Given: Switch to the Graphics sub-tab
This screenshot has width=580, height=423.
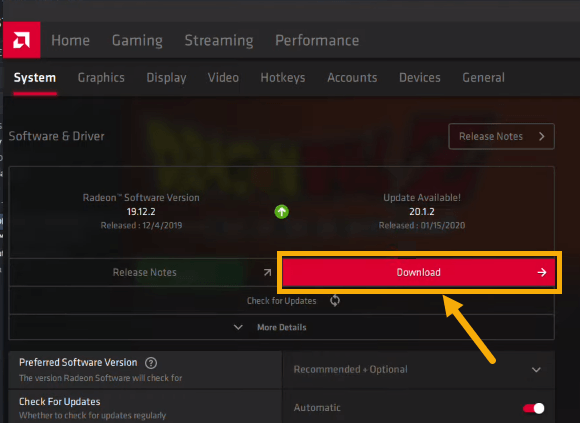Looking at the screenshot, I should coord(101,78).
